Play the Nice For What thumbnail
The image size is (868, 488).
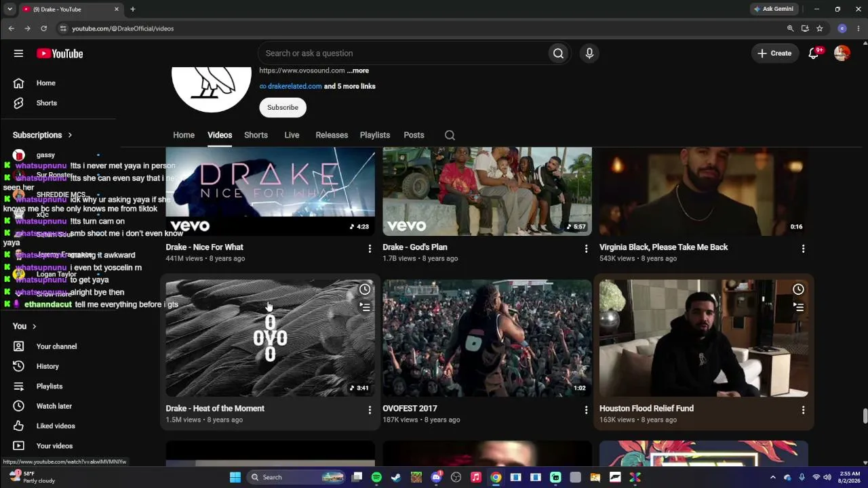(270, 191)
